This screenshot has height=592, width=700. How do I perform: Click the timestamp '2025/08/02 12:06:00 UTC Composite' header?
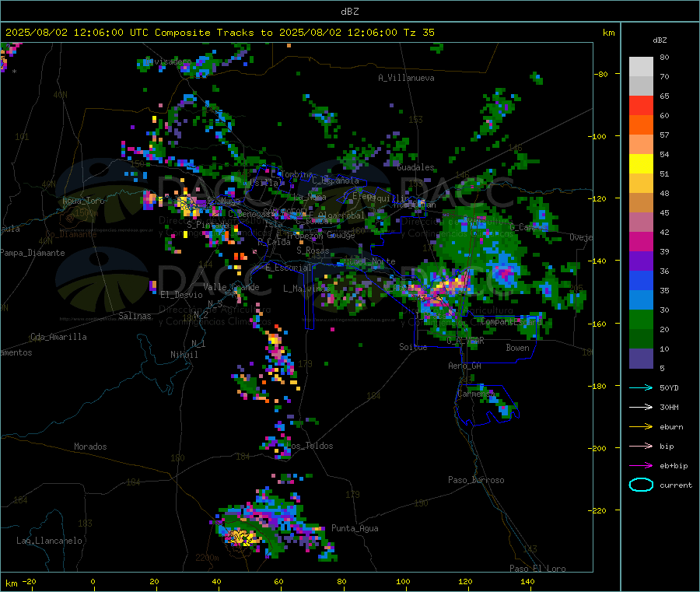[107, 33]
